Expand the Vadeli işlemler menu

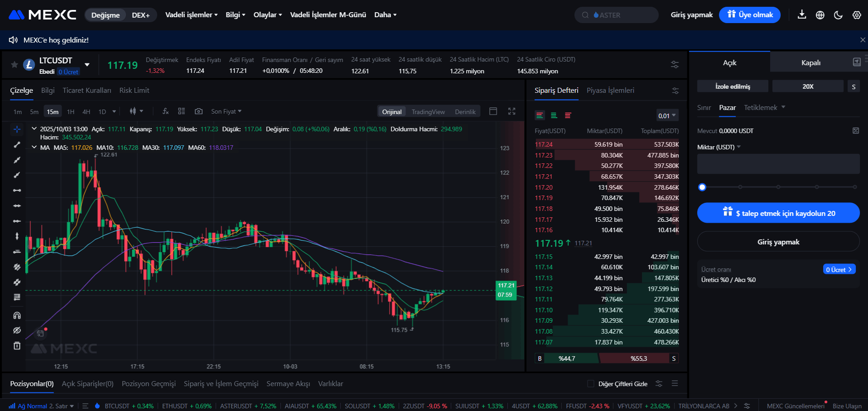point(191,14)
